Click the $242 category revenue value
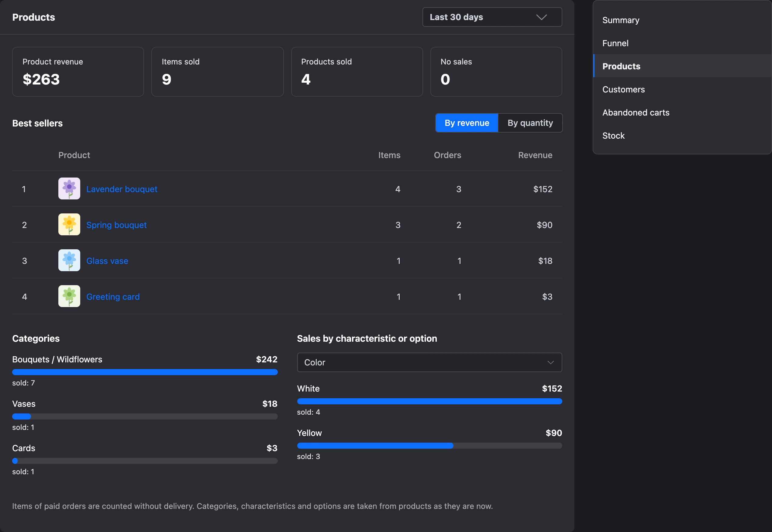 [267, 359]
